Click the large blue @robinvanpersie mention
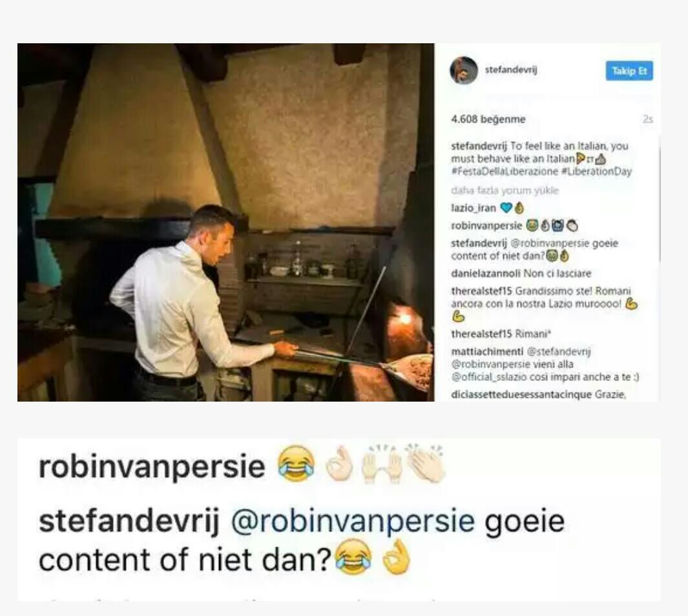688x616 pixels. click(x=353, y=521)
